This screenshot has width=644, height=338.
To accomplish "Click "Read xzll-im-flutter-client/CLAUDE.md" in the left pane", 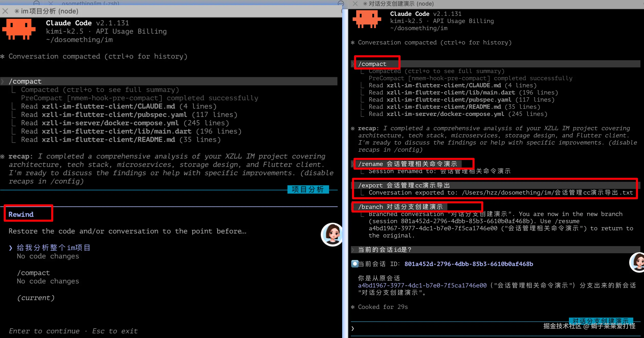I will coord(119,106).
